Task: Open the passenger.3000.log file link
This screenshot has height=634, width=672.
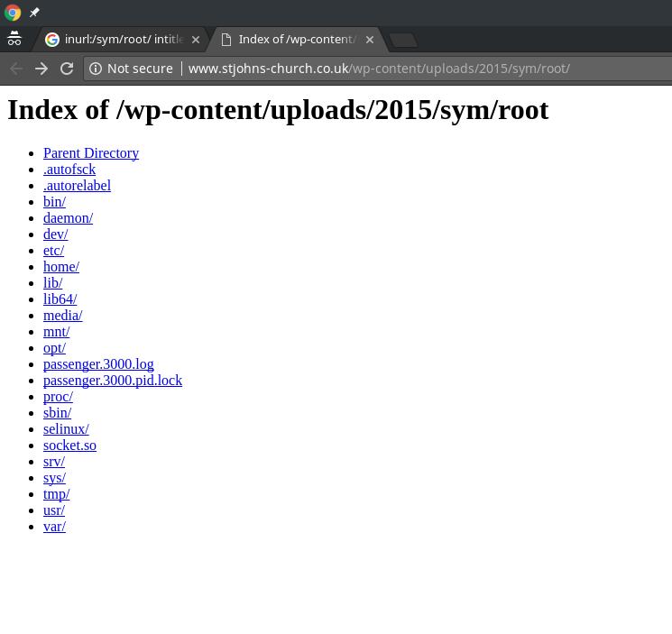Action: [98, 364]
